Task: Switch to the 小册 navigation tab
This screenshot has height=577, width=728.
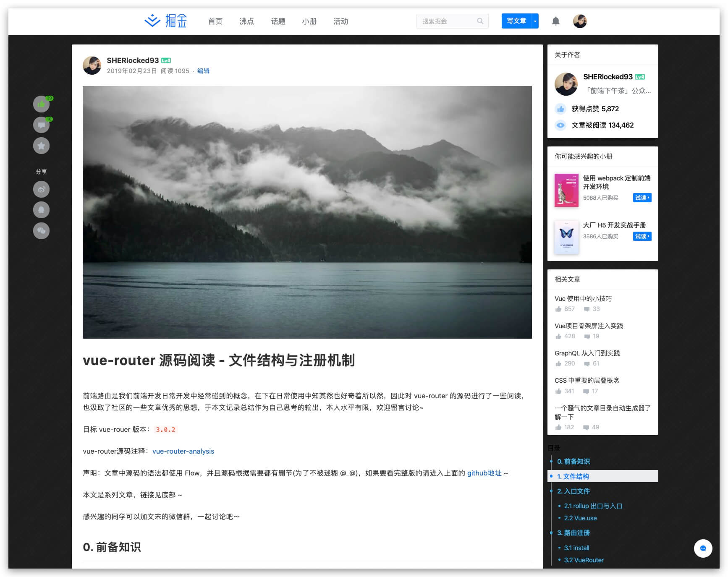Action: (x=309, y=21)
